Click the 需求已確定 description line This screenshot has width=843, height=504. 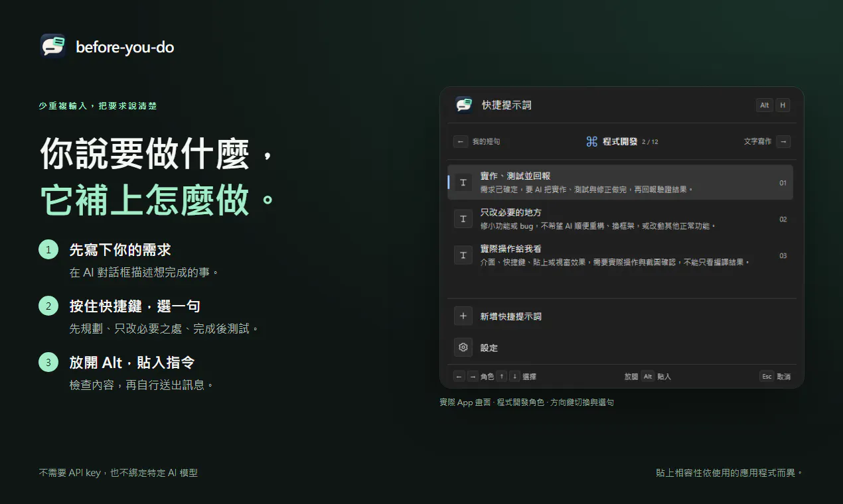click(x=587, y=190)
